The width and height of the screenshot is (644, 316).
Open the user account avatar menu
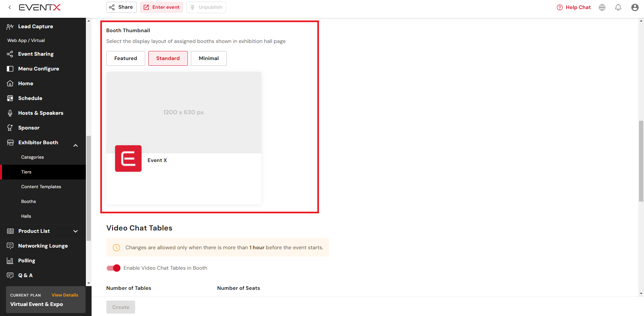pyautogui.click(x=635, y=7)
